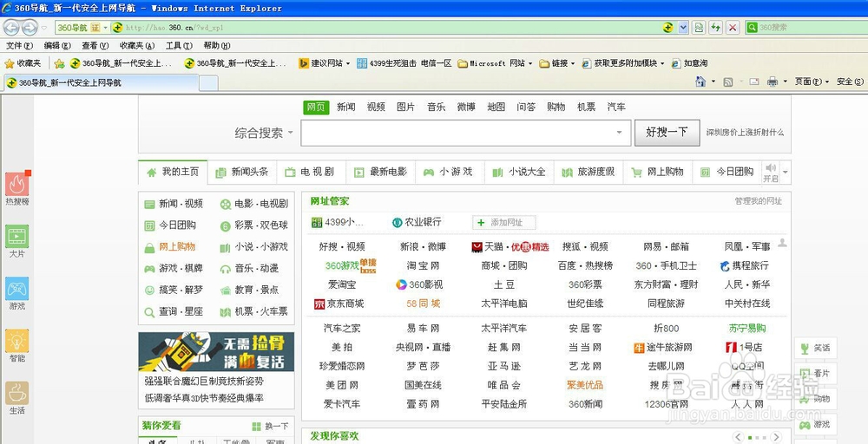Open the 工具(T) menu
Screen dimensions: 868x444
pos(179,45)
